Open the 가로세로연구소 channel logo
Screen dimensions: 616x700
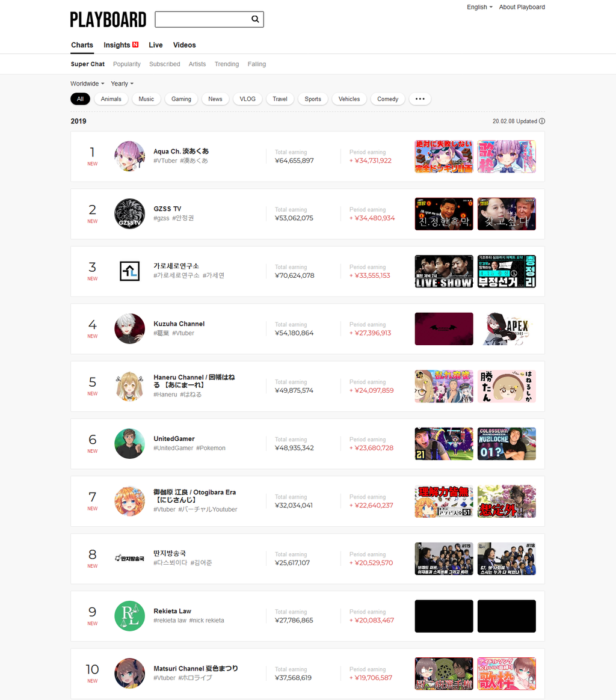pos(129,271)
